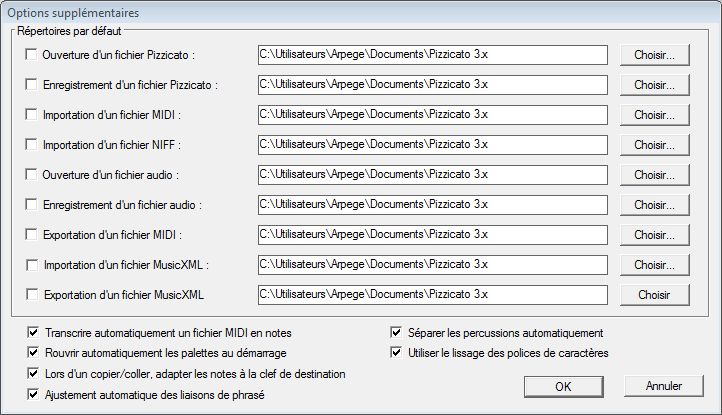Click the Enregistrement d'un fichier Pizzicato path field
Screen dimensions: 722x415
[x=432, y=85]
